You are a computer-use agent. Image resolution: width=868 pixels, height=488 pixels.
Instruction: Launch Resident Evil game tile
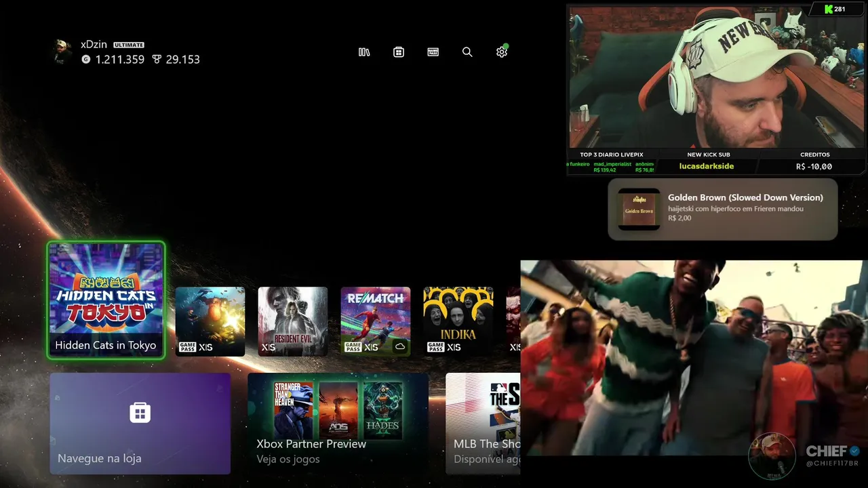point(293,321)
